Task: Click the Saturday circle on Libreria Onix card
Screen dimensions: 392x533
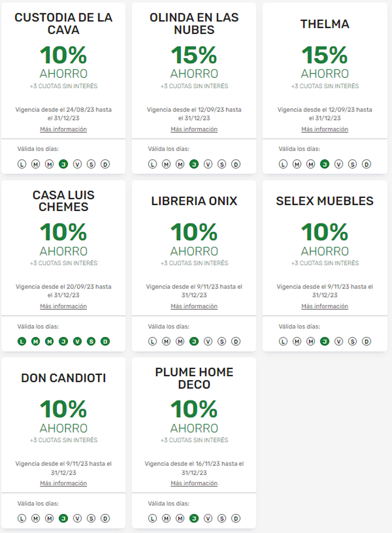Action: (222, 341)
